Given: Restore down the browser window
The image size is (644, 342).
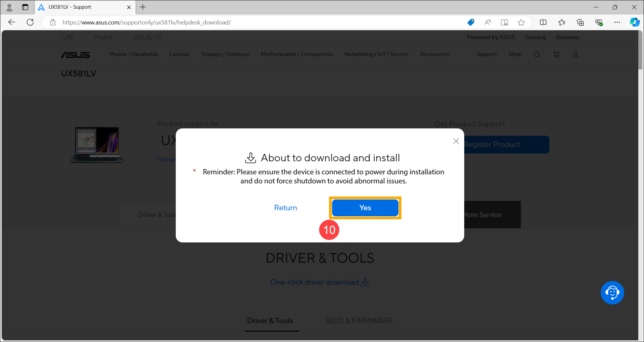Looking at the screenshot, I should tap(615, 7).
